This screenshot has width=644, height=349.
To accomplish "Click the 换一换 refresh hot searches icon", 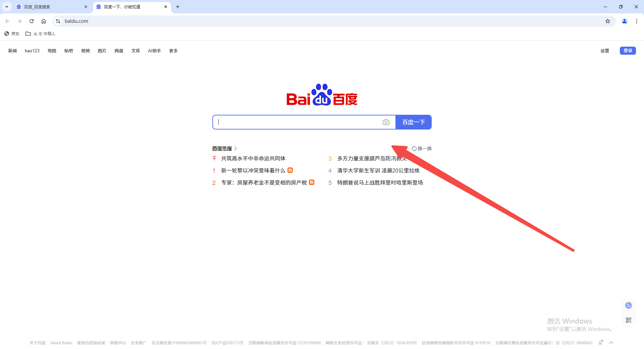I will (x=414, y=149).
